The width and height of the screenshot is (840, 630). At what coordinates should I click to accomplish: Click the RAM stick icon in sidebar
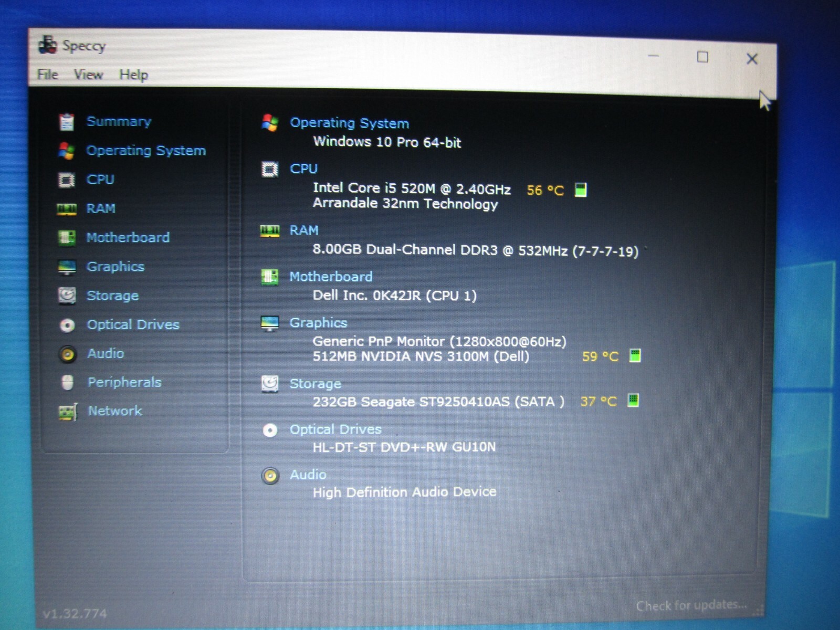click(67, 209)
